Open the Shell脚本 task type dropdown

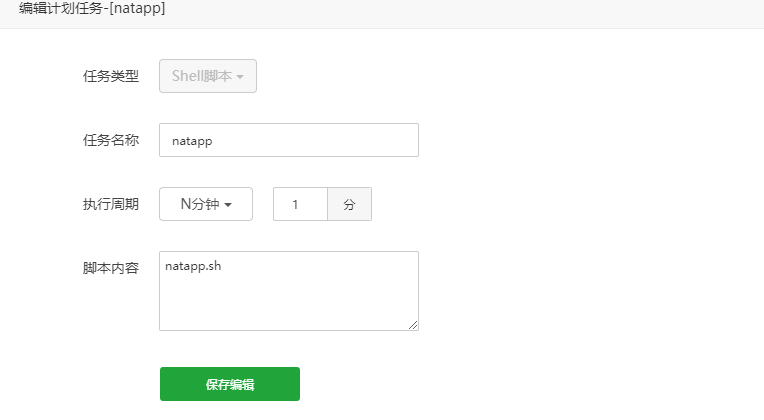tap(208, 76)
